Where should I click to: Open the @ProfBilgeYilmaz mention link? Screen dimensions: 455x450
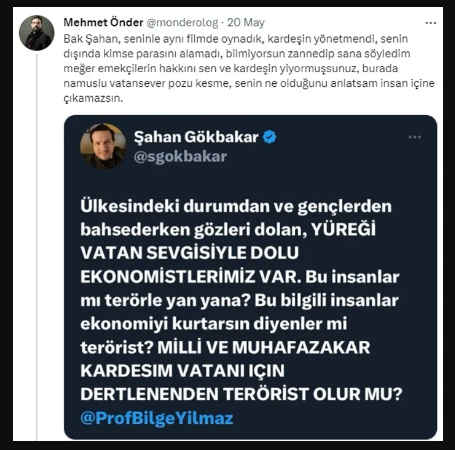point(157,418)
